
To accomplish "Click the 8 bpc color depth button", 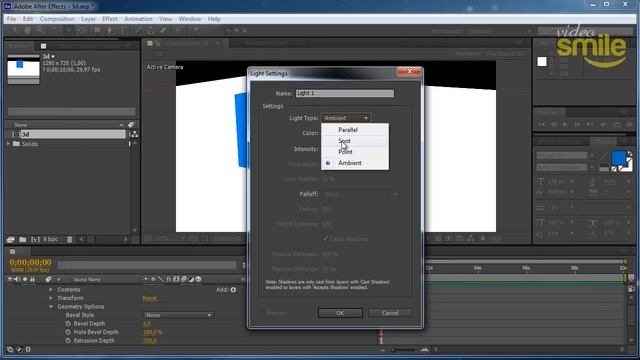I will click(50, 239).
